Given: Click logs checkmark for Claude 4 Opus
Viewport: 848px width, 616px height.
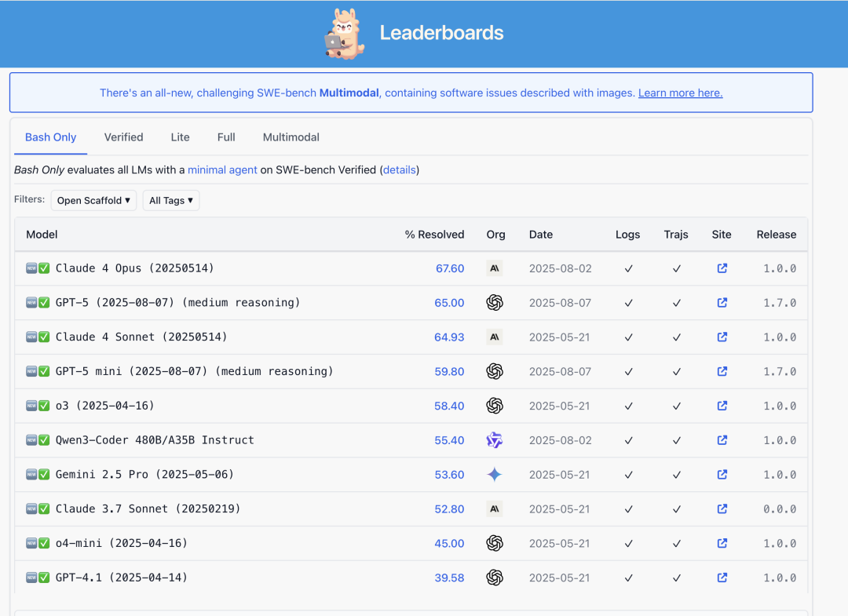Looking at the screenshot, I should (628, 268).
